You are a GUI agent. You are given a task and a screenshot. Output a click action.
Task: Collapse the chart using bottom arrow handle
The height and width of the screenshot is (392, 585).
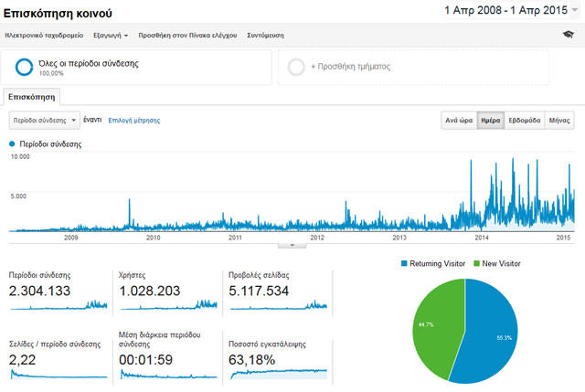292,245
